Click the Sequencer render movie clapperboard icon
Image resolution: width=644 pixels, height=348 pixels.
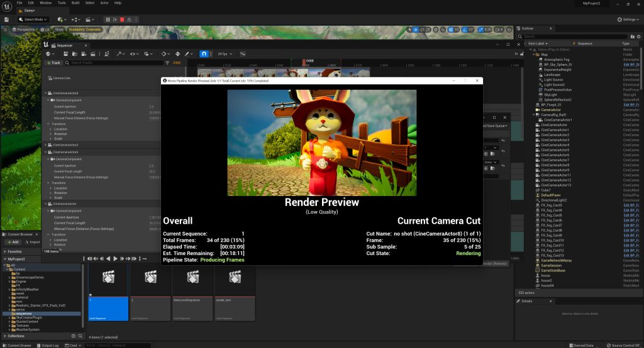[x=93, y=54]
